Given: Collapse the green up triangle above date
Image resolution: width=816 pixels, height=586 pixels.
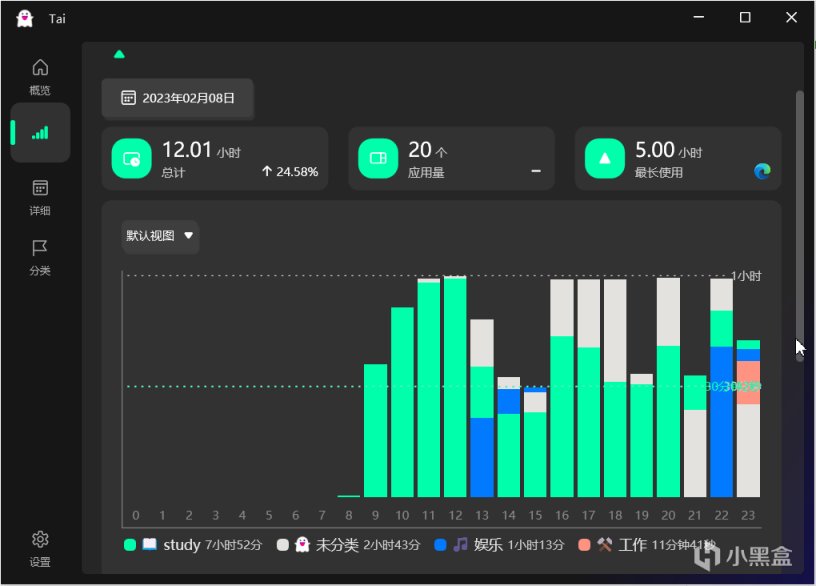Looking at the screenshot, I should [119, 54].
